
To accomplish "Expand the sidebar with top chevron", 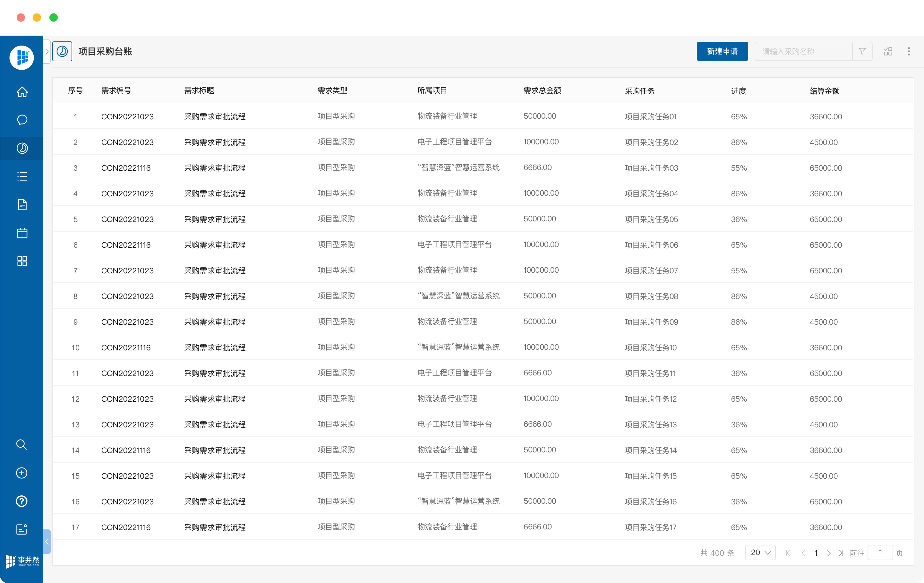I will pyautogui.click(x=47, y=51).
